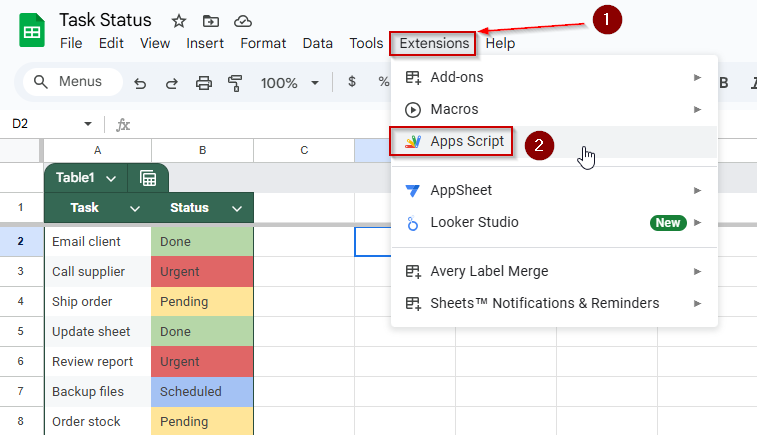Open the Help menu
Screen dimensions: 757x435
pos(500,43)
